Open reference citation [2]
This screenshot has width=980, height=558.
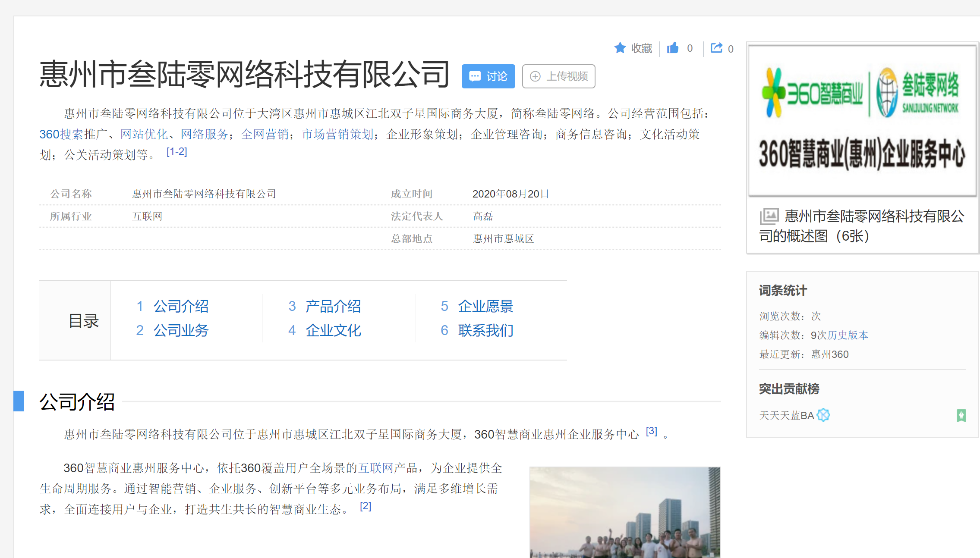point(366,506)
